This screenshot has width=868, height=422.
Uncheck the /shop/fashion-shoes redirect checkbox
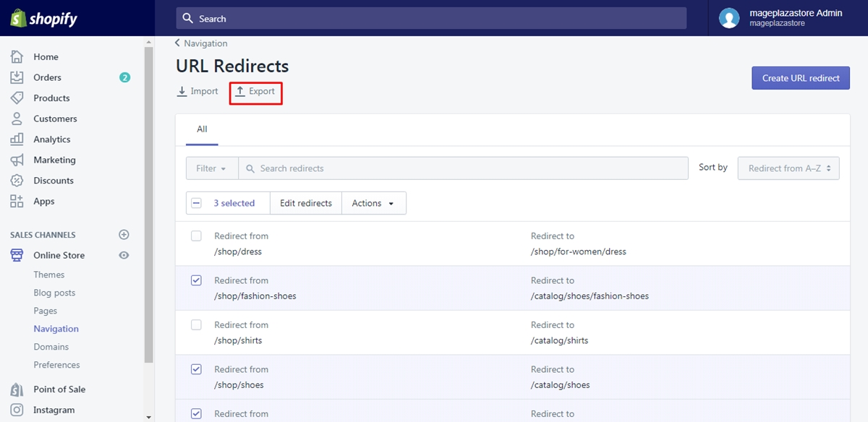(x=196, y=280)
